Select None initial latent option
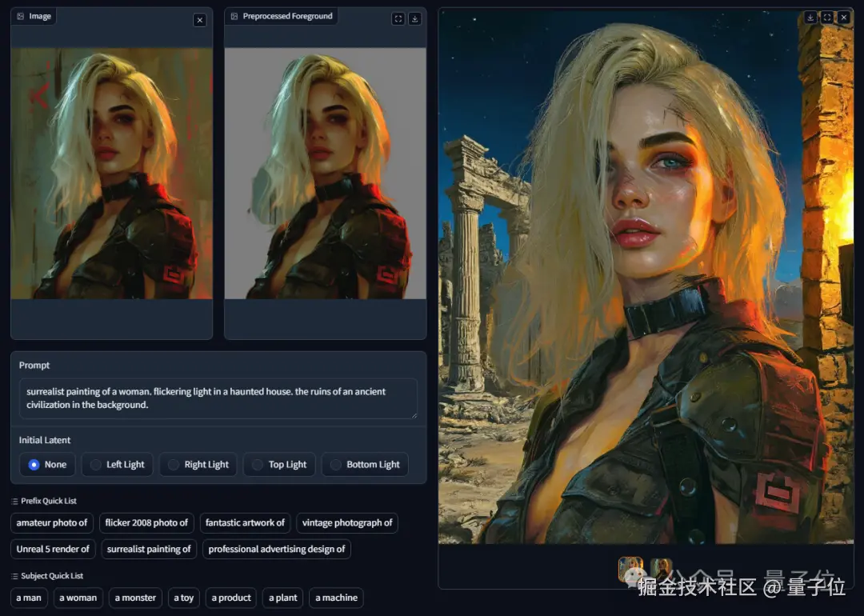Viewport: 864px width, 616px height. (x=47, y=465)
